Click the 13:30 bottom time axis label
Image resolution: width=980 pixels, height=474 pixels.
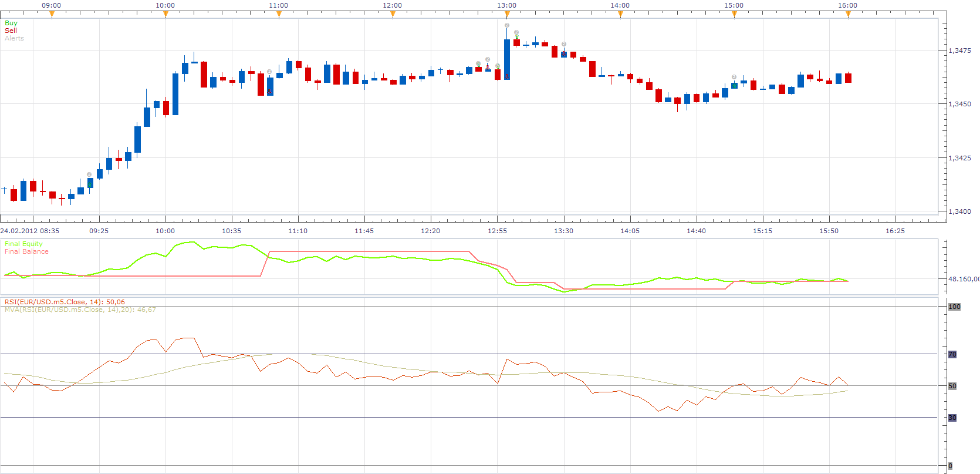click(x=563, y=231)
